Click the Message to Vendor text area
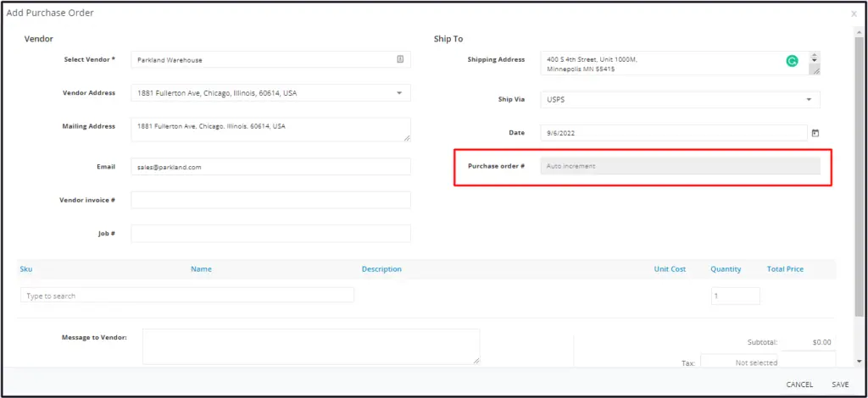The height and width of the screenshot is (398, 868). point(311,346)
